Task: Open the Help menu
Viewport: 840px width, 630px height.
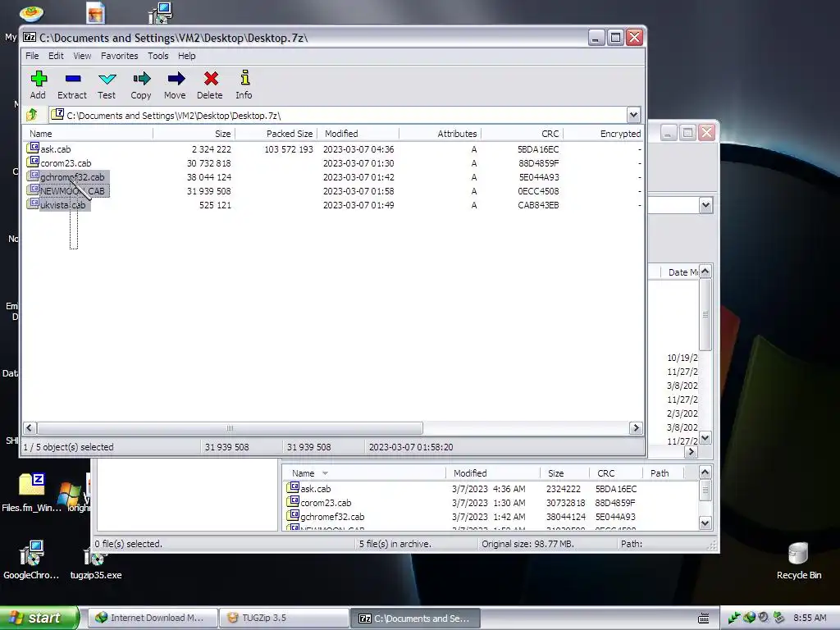Action: (186, 56)
